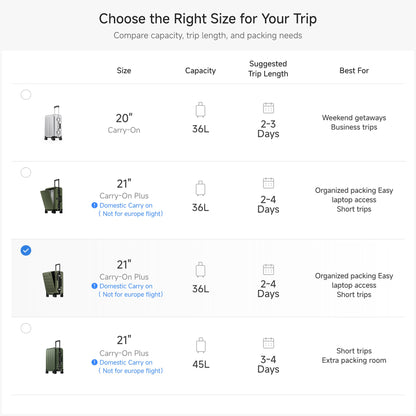Click the blue info icon in selected row
This screenshot has height=416, width=416.
pyautogui.click(x=94, y=286)
